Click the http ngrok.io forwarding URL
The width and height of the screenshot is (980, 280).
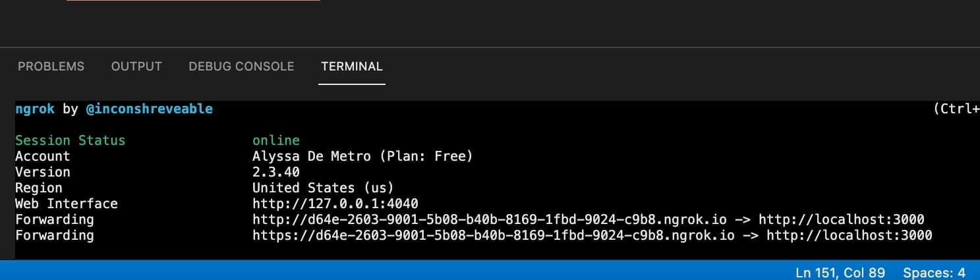494,219
